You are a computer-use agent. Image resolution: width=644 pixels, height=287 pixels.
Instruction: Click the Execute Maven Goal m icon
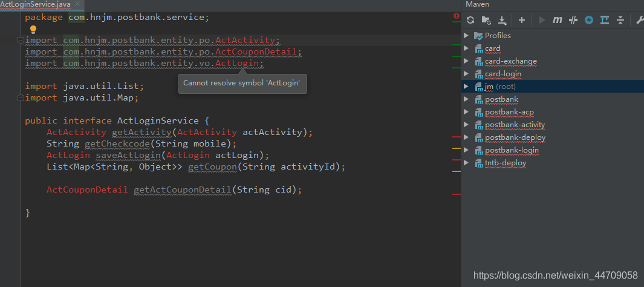pos(558,20)
